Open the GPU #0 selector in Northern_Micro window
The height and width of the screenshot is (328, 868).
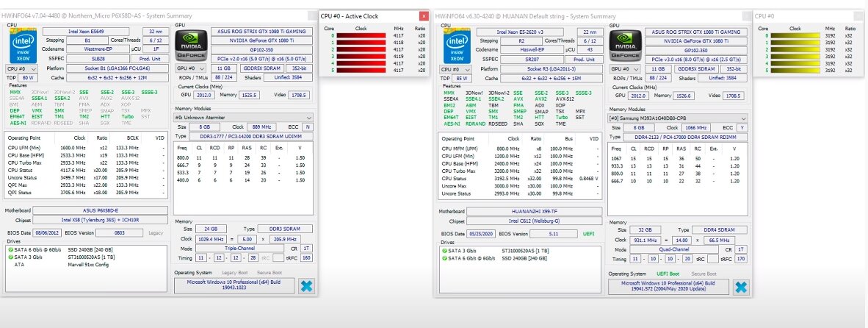tap(191, 68)
